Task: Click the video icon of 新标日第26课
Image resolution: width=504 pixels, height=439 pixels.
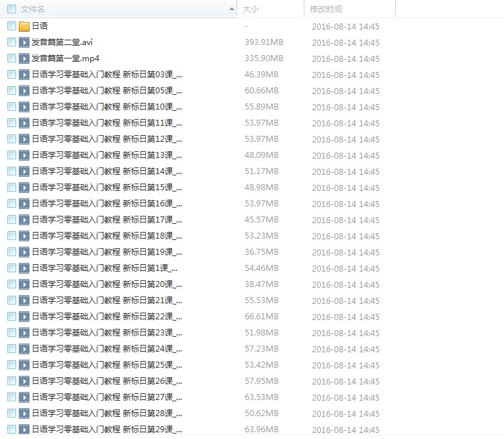Action: coord(24,381)
